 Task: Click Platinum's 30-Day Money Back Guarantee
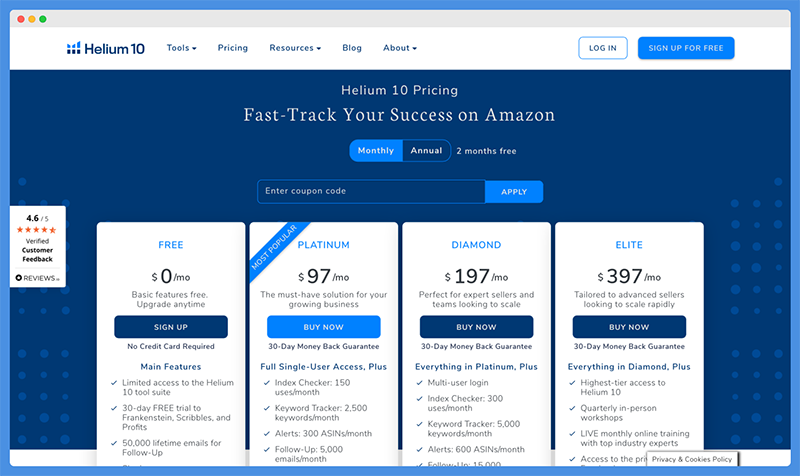(323, 346)
